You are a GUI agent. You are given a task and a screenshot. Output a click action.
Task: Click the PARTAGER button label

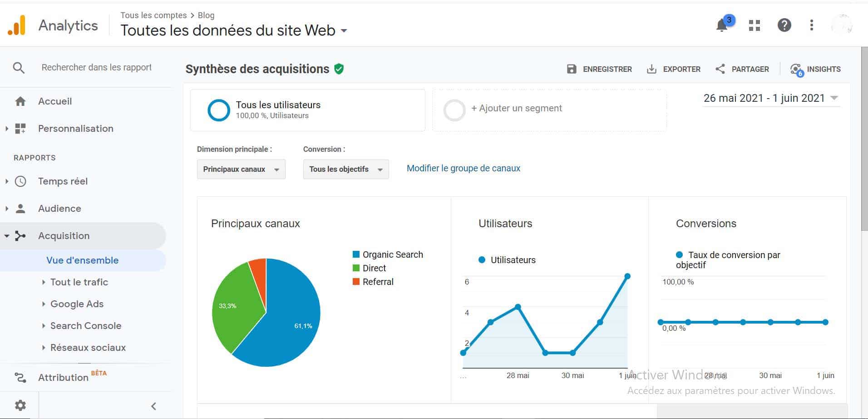(x=750, y=69)
